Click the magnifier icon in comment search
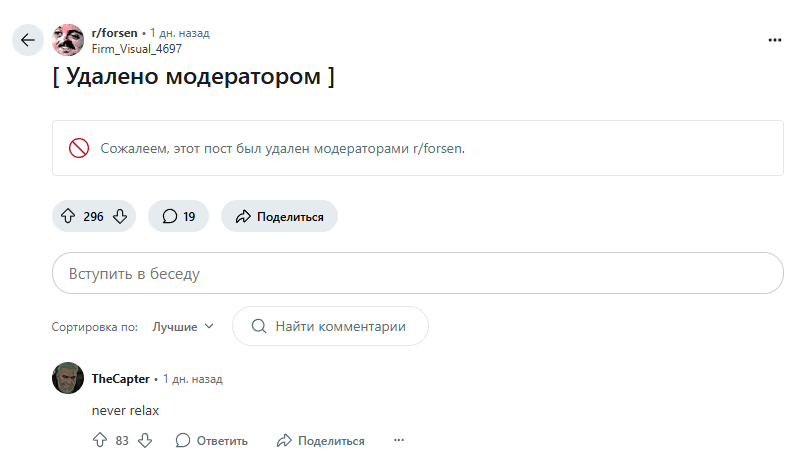The height and width of the screenshot is (460, 791). coord(259,326)
